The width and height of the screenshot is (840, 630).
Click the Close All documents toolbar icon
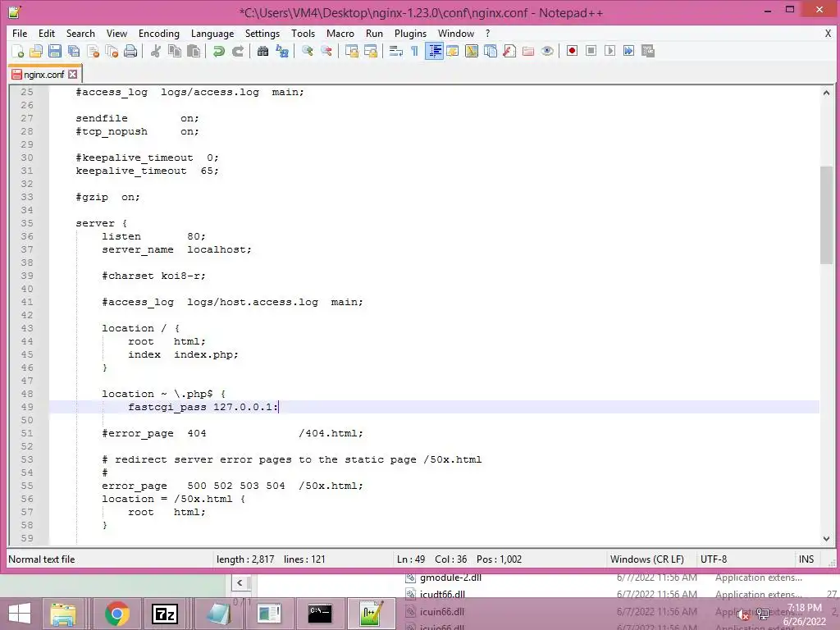[x=112, y=51]
